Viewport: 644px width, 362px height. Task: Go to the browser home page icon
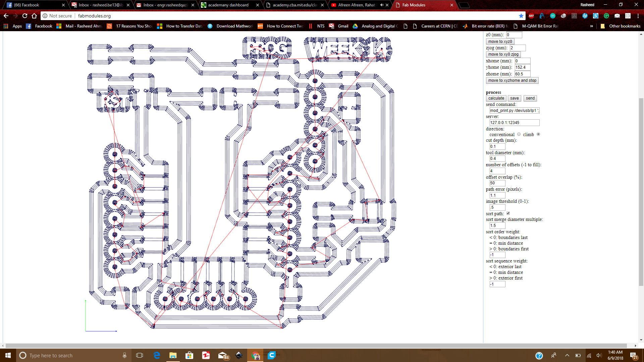[x=34, y=16]
